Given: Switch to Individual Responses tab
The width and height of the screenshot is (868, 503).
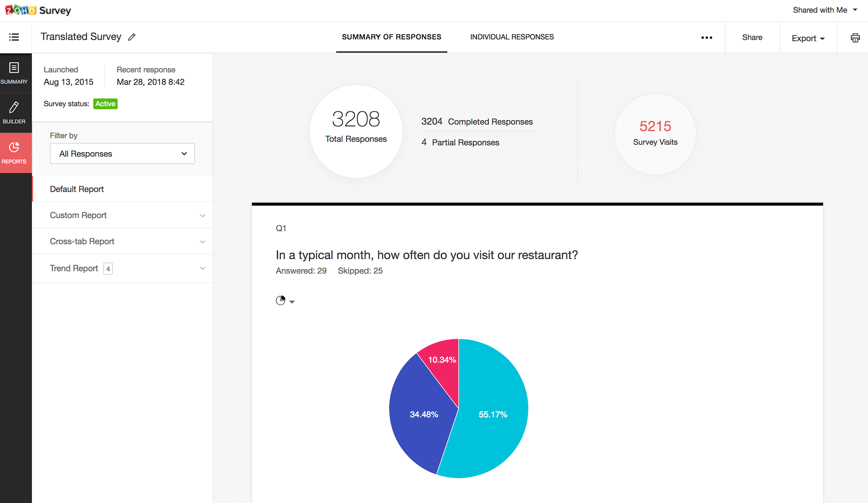Looking at the screenshot, I should pyautogui.click(x=511, y=36).
